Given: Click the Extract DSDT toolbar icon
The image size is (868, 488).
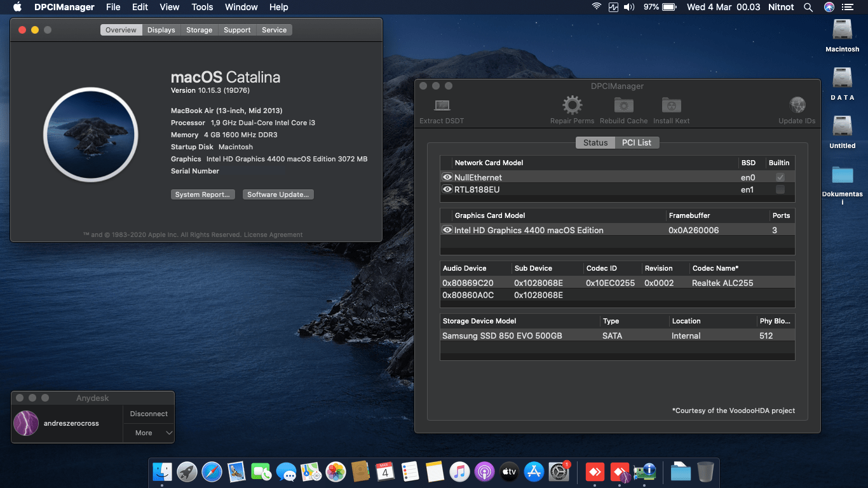Looking at the screenshot, I should pos(442,105).
